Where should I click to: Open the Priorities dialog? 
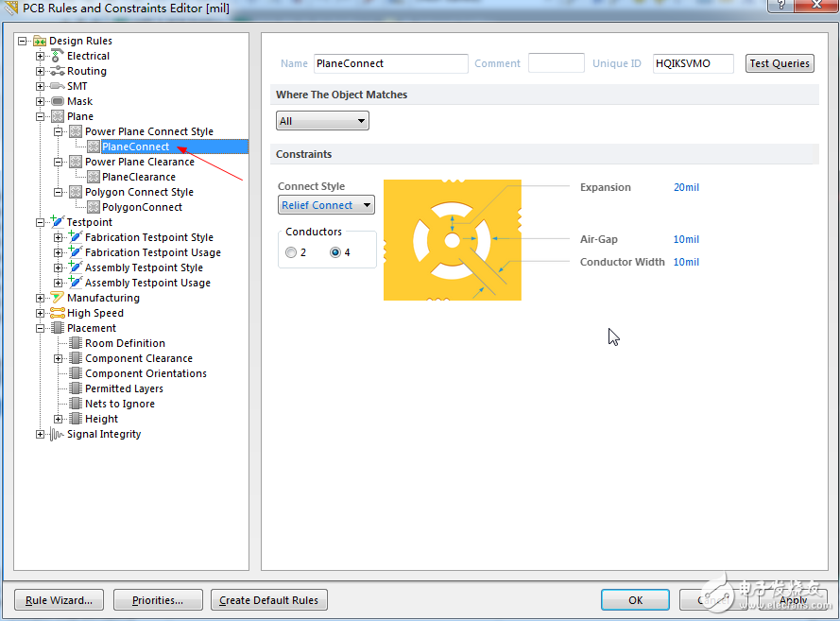(158, 600)
